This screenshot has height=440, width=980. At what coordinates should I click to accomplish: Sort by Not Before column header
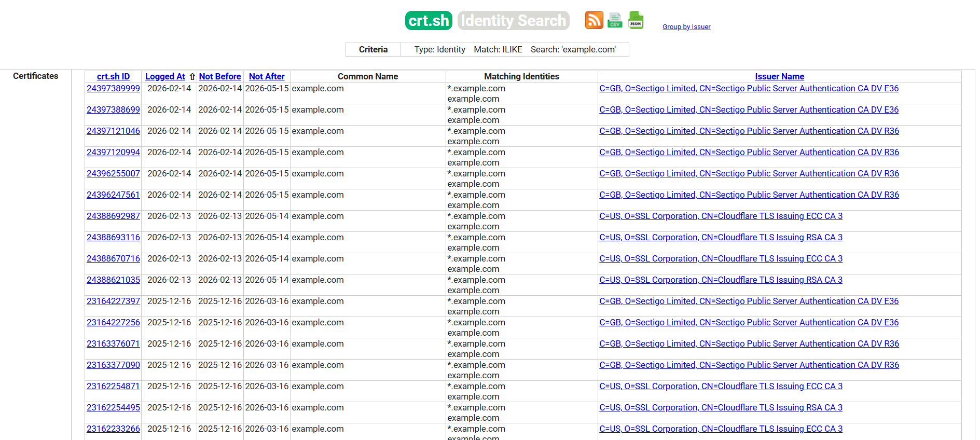(220, 76)
